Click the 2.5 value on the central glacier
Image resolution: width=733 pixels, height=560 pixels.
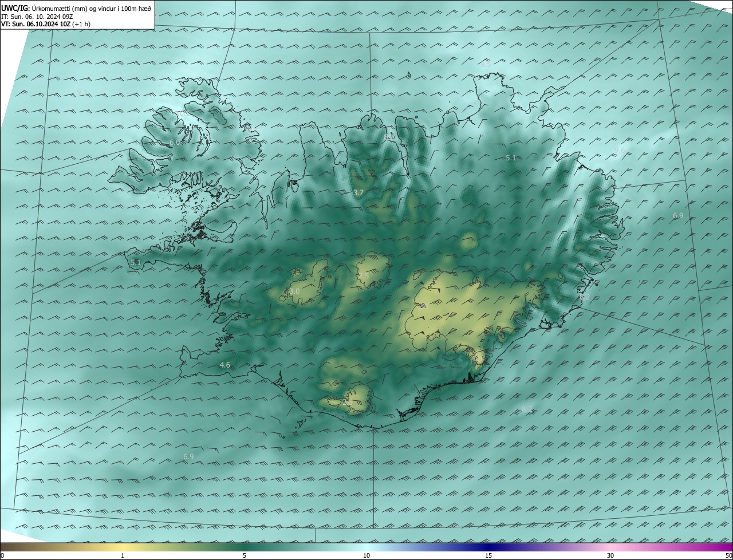[x=364, y=276]
